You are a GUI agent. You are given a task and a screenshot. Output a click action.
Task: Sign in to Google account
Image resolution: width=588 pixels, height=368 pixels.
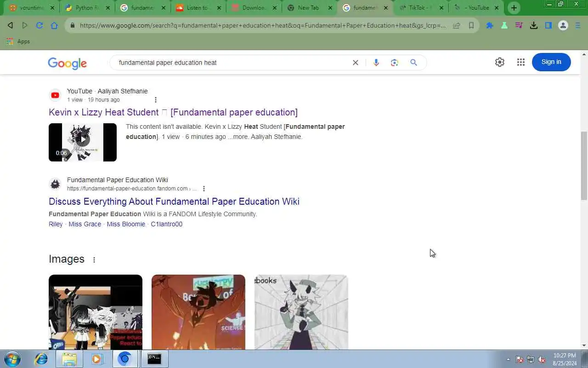[x=551, y=62]
